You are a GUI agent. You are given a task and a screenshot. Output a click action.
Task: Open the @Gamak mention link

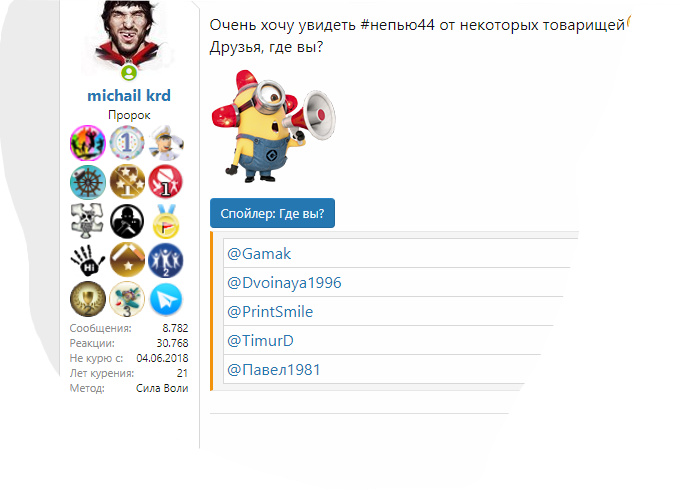point(259,254)
